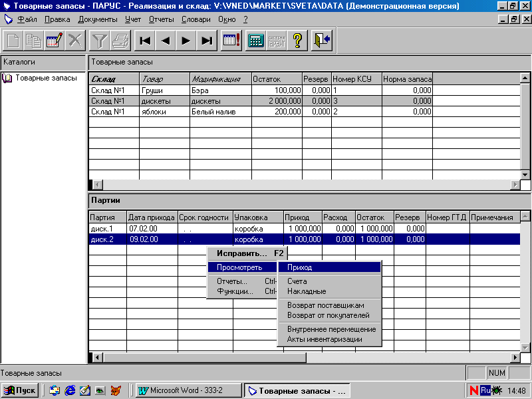
Task: Jump to the first record
Action: tap(145, 41)
